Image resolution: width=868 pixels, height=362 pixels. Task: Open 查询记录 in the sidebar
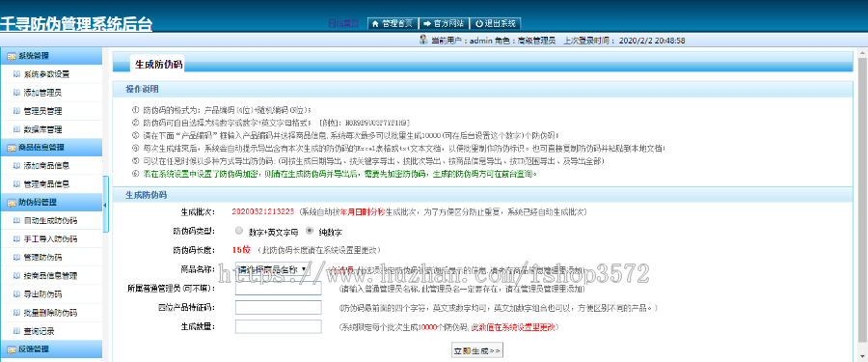tap(40, 331)
